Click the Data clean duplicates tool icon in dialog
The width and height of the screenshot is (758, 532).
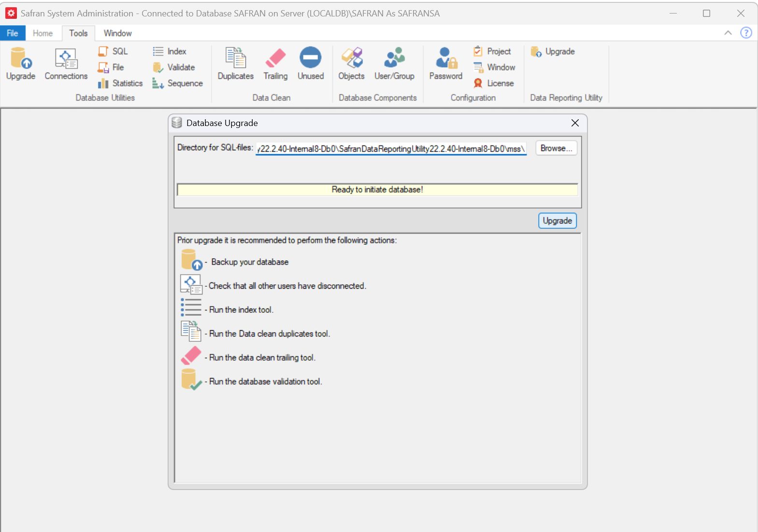click(191, 331)
